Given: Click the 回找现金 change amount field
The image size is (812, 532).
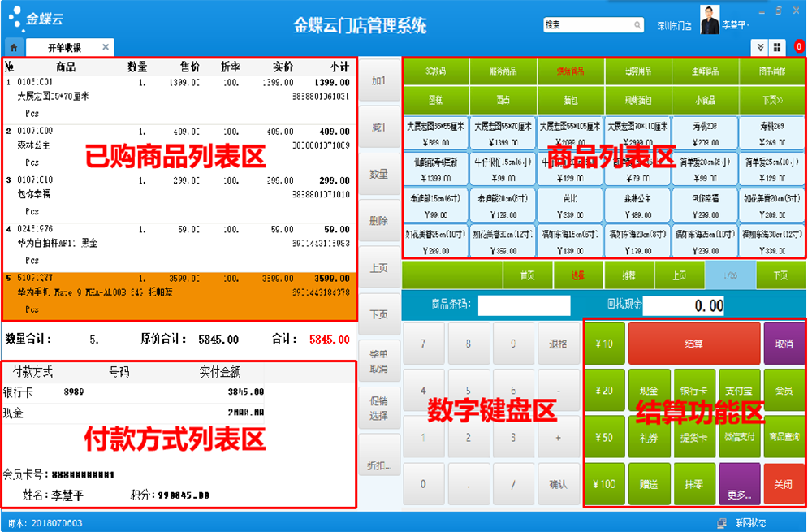Looking at the screenshot, I should pos(684,305).
